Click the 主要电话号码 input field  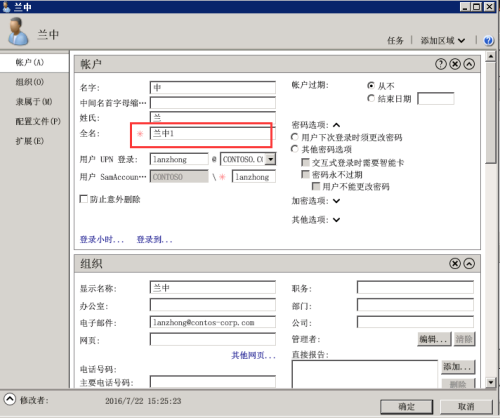click(213, 382)
